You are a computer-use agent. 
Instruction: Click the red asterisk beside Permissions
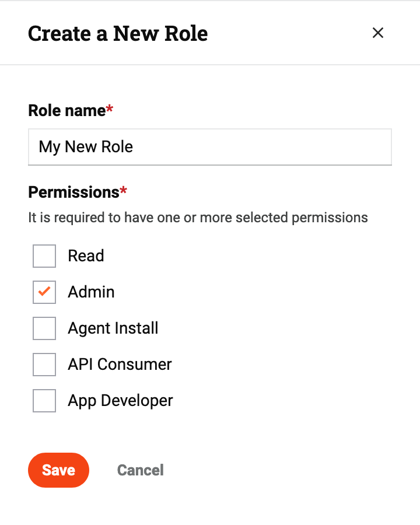tap(123, 191)
